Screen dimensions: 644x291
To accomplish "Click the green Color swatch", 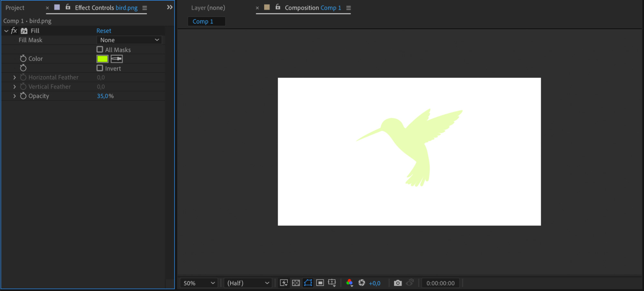I will click(102, 59).
